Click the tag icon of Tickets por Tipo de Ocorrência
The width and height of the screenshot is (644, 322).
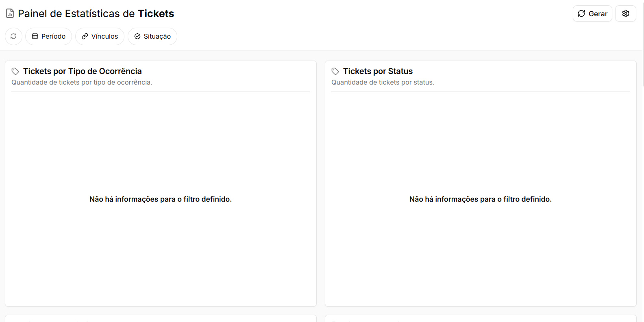(15, 71)
